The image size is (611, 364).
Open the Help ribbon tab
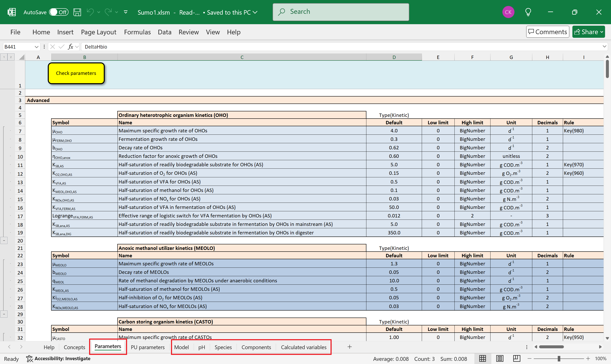tap(234, 32)
